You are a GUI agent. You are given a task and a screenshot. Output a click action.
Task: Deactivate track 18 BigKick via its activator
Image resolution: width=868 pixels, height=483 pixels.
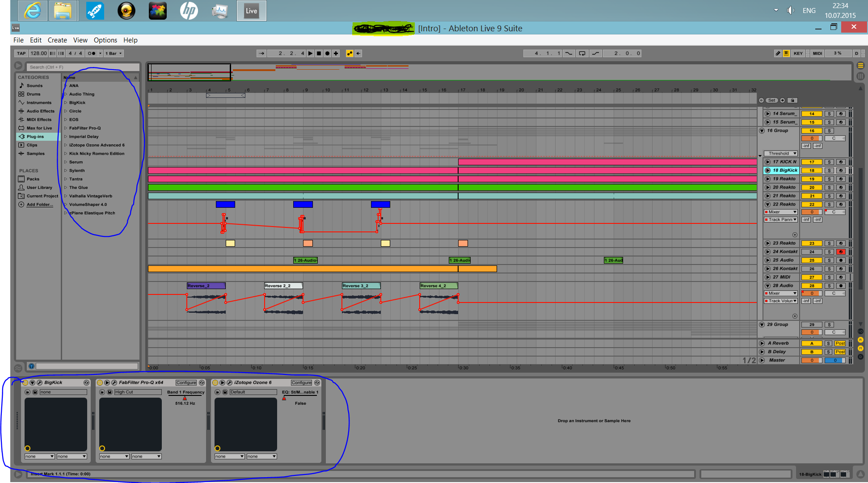coord(812,170)
